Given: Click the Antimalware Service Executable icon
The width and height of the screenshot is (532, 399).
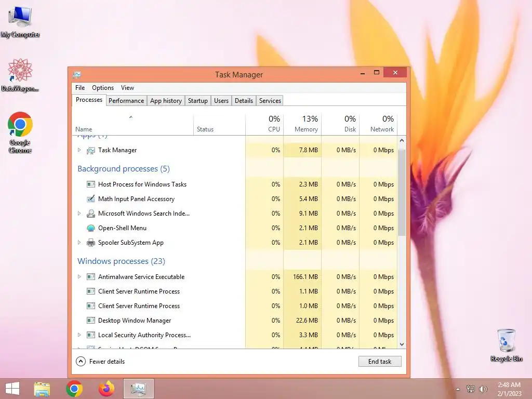Looking at the screenshot, I should coord(90,277).
